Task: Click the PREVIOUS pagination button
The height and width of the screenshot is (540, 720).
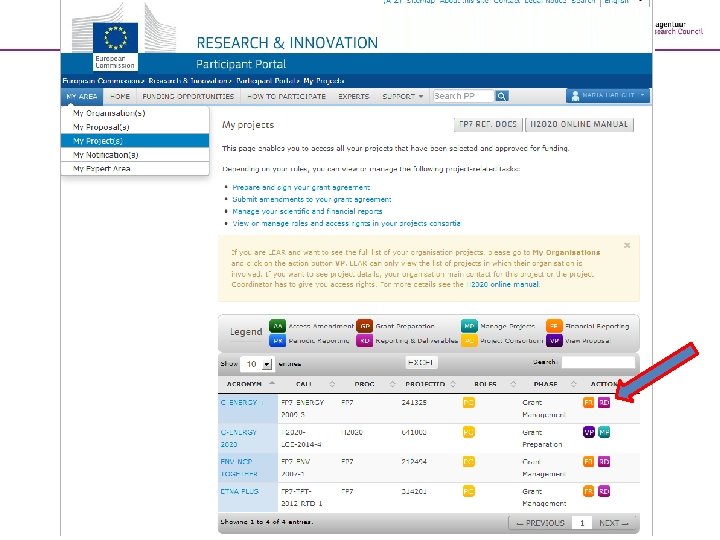Action: 540,523
